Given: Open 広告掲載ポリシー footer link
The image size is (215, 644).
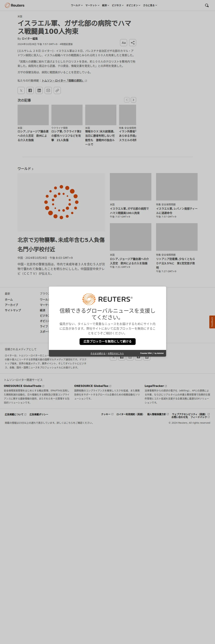Looking at the screenshot, I should [39, 414].
